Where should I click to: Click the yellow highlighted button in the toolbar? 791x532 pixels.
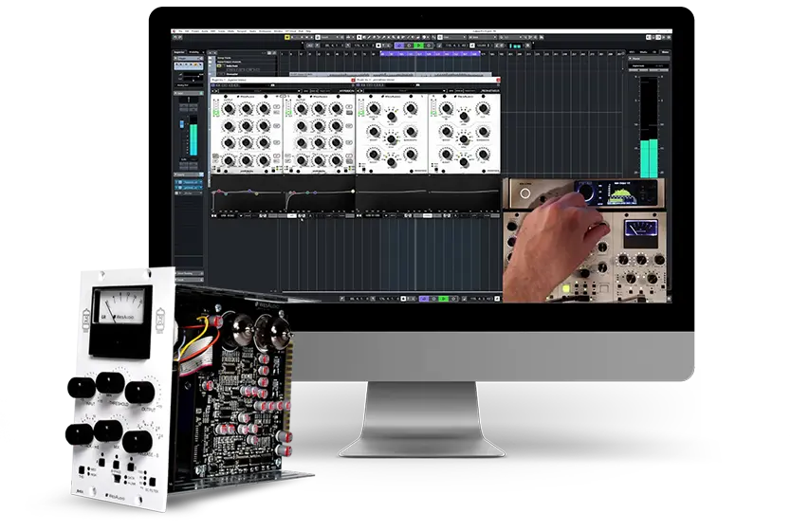coord(287,37)
